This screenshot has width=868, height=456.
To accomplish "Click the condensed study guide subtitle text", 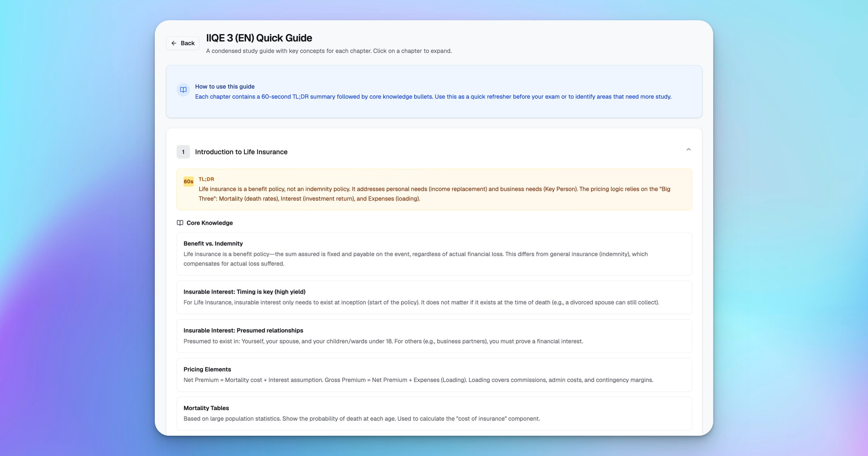I will pyautogui.click(x=329, y=51).
